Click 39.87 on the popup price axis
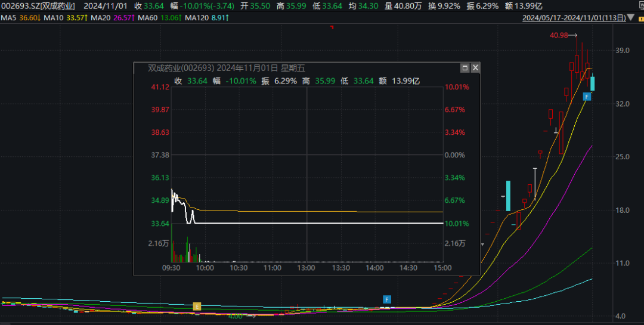 160,110
